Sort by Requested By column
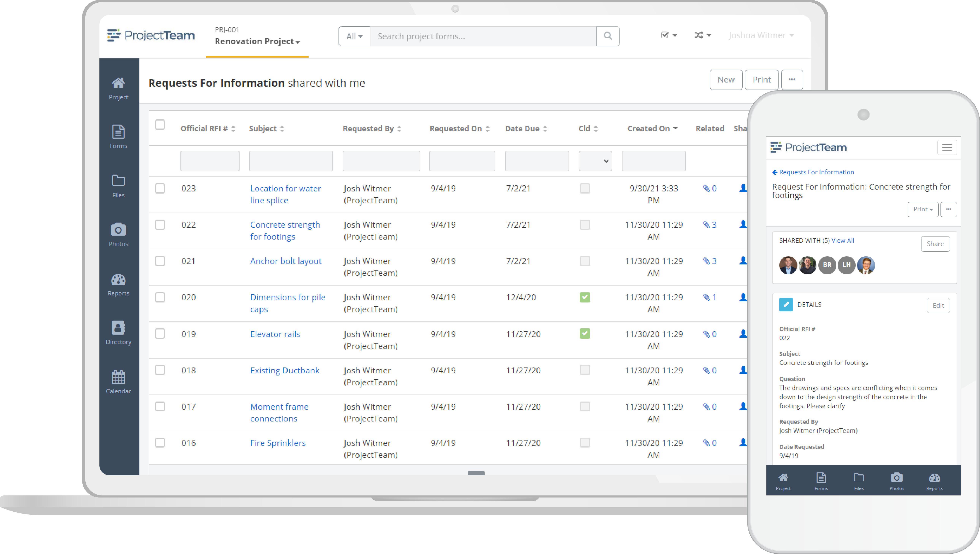Image resolution: width=980 pixels, height=554 pixels. (372, 129)
